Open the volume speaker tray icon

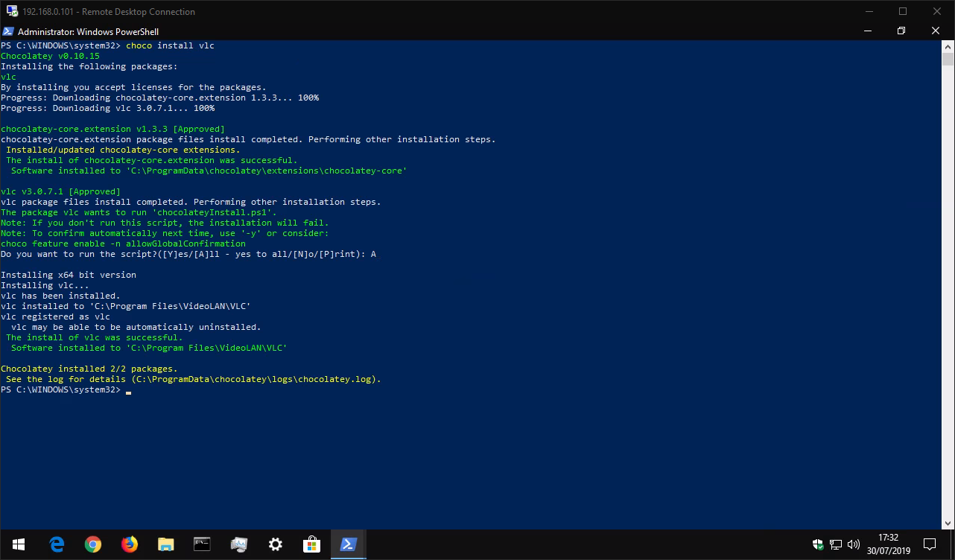click(x=854, y=544)
